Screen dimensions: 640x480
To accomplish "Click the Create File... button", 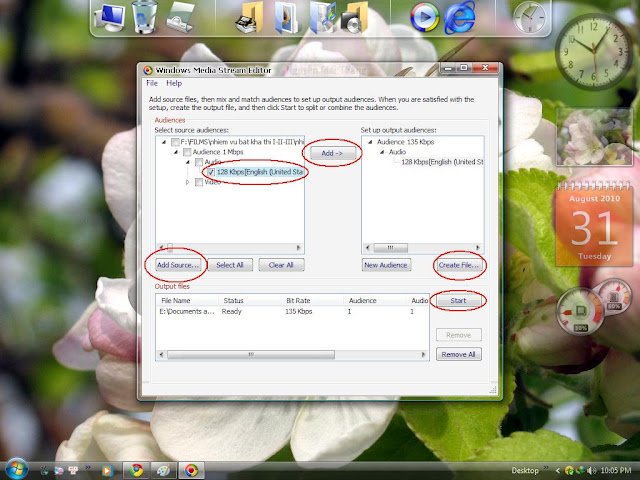I will [459, 265].
